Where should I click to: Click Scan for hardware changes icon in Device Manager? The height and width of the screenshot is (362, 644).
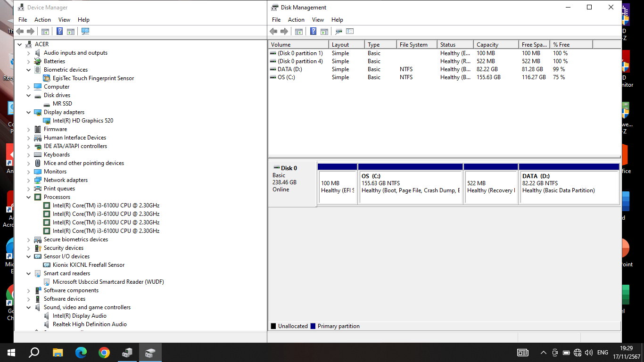coord(85,32)
